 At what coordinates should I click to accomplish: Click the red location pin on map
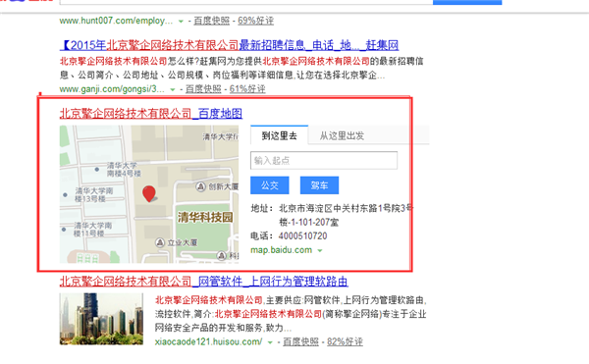click(149, 193)
